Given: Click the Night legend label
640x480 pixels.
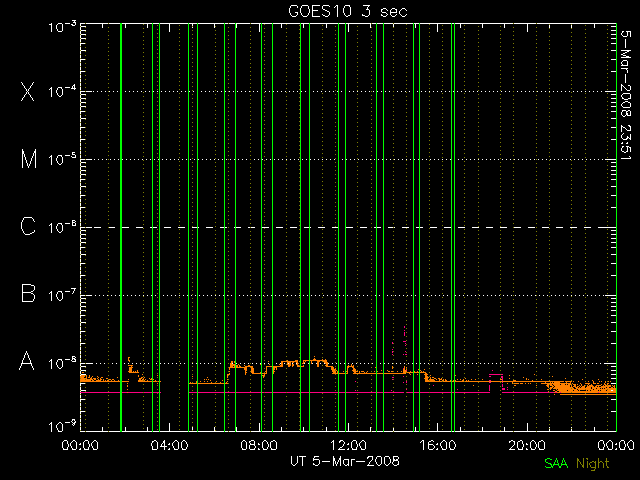Looking at the screenshot, I should coord(593,464).
